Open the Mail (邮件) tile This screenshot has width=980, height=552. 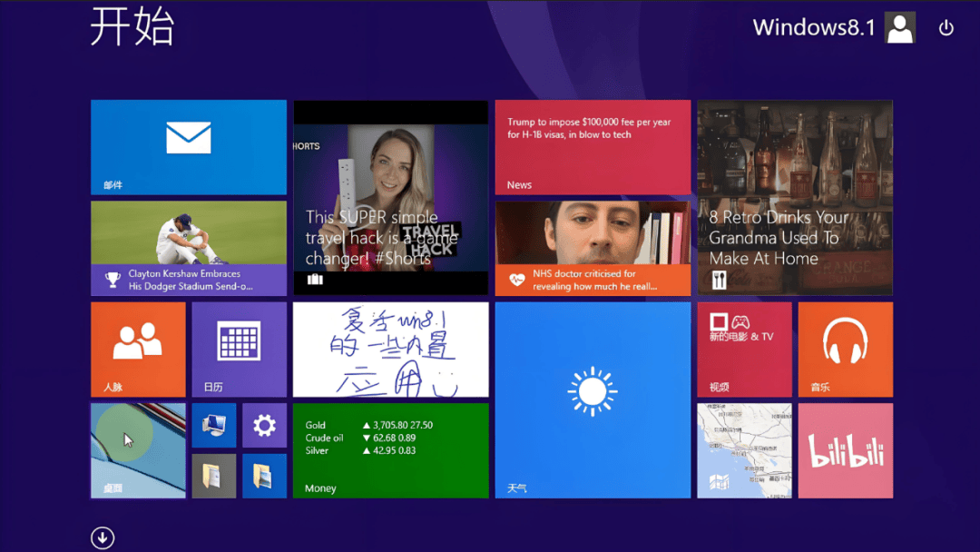[188, 145]
